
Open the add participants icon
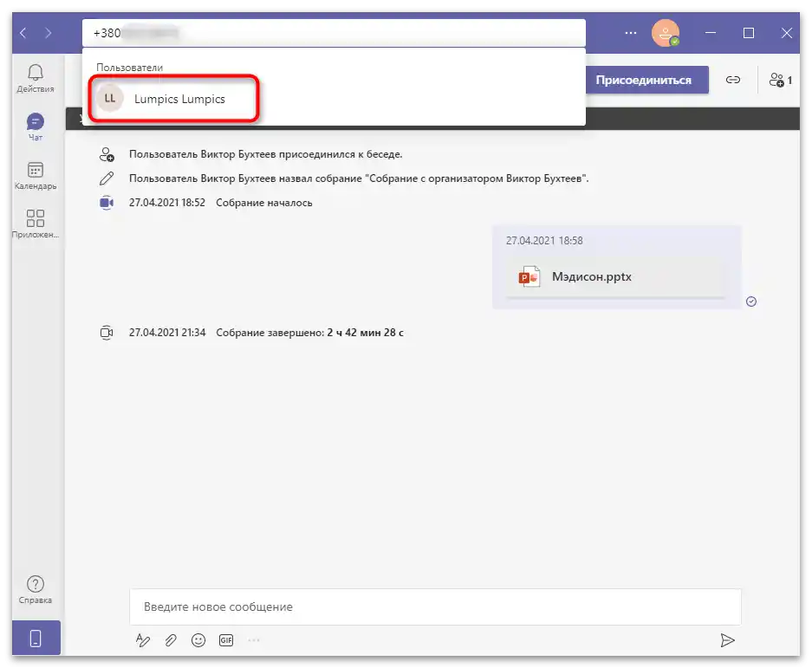point(780,80)
